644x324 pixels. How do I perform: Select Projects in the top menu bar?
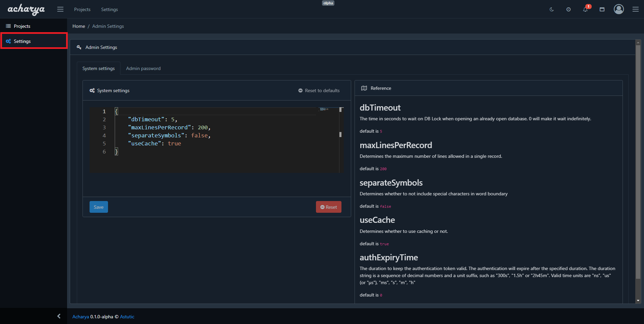tap(82, 9)
